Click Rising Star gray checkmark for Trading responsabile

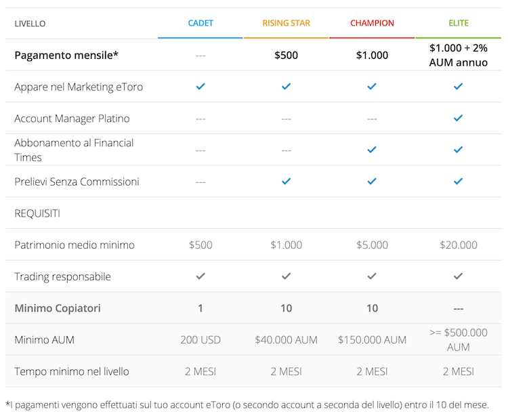[x=286, y=276]
